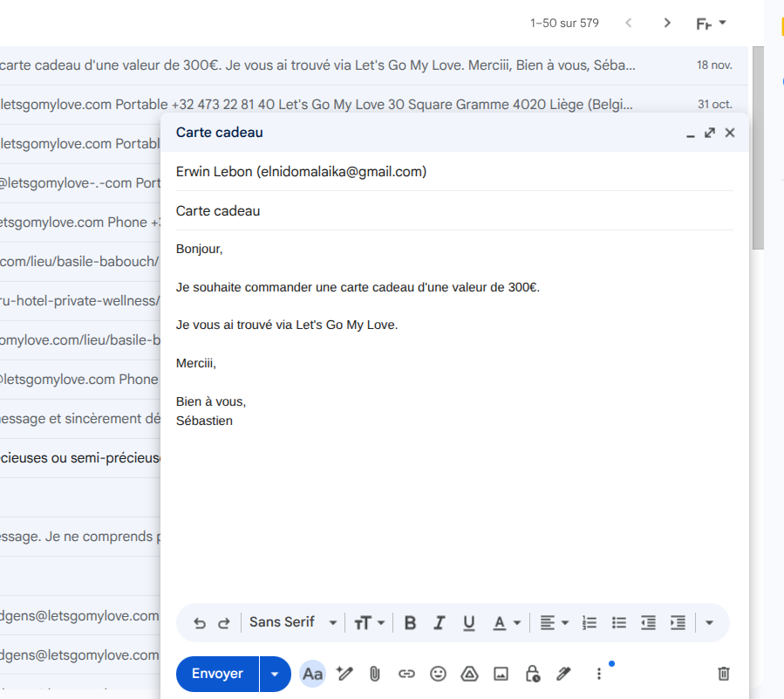
Task: Open the send options dropdown arrow
Action: (276, 674)
